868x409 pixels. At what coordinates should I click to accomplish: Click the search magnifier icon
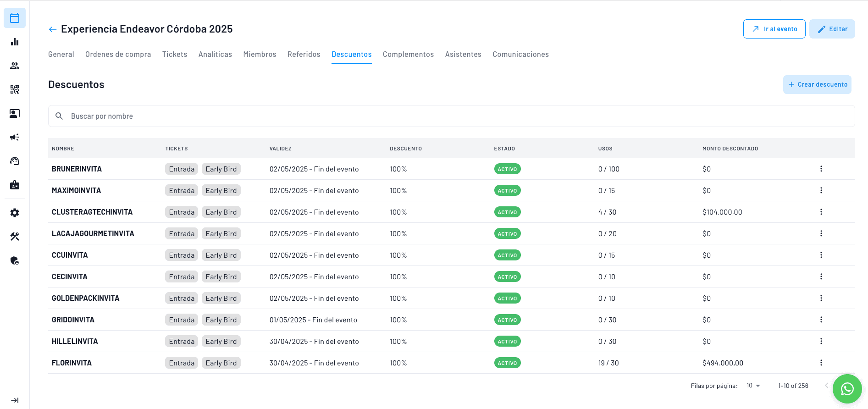point(59,116)
